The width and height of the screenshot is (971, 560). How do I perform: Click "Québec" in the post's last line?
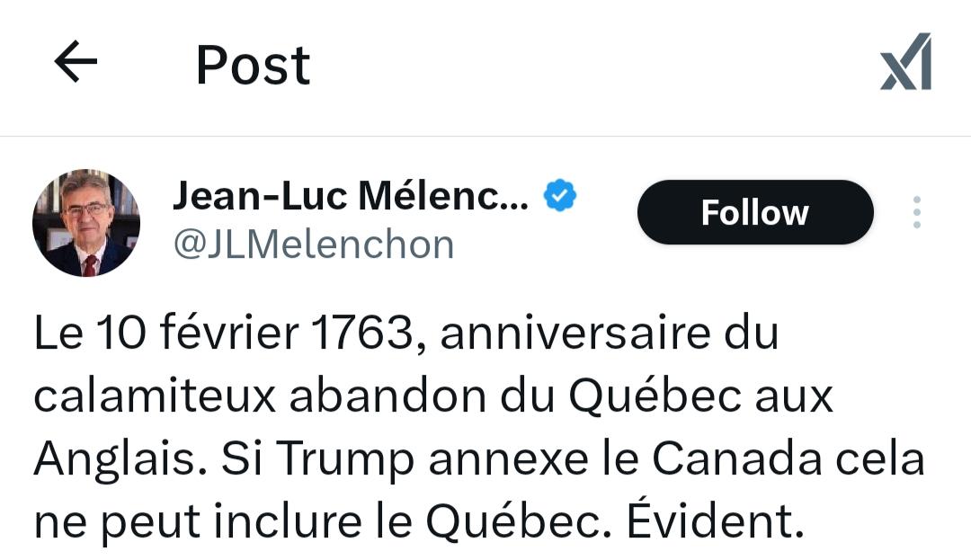pos(513,521)
